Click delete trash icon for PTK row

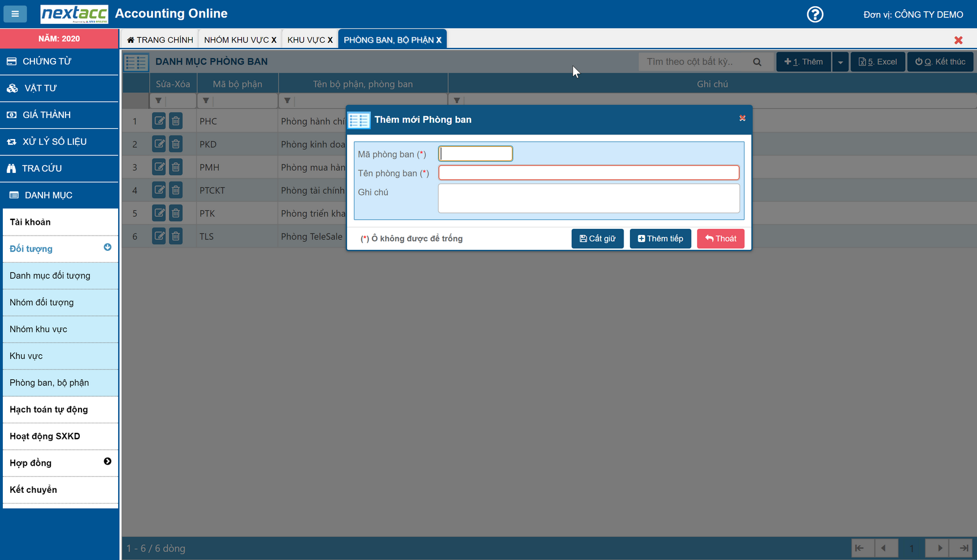point(176,213)
